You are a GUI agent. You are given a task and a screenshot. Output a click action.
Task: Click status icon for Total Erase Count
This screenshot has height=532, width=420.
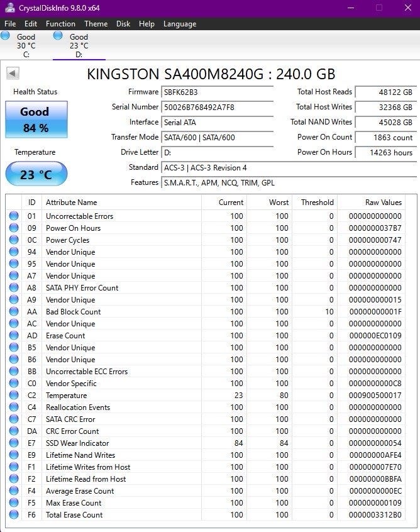[14, 514]
